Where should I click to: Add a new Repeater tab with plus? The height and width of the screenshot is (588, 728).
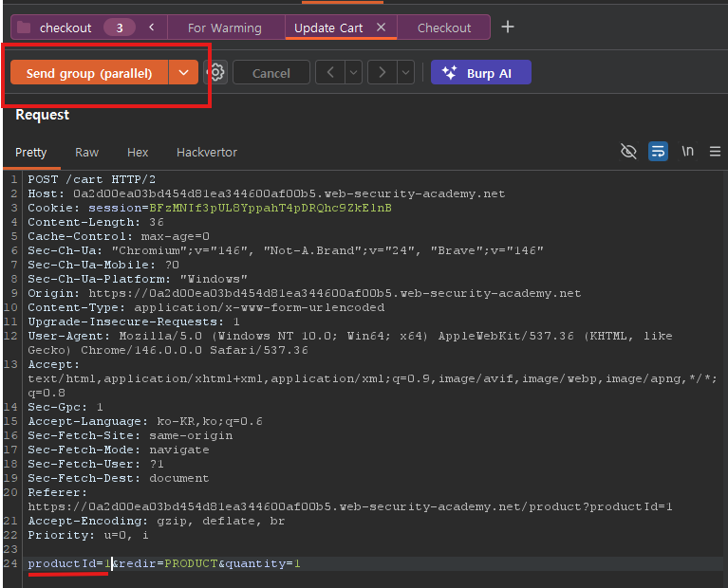(507, 28)
